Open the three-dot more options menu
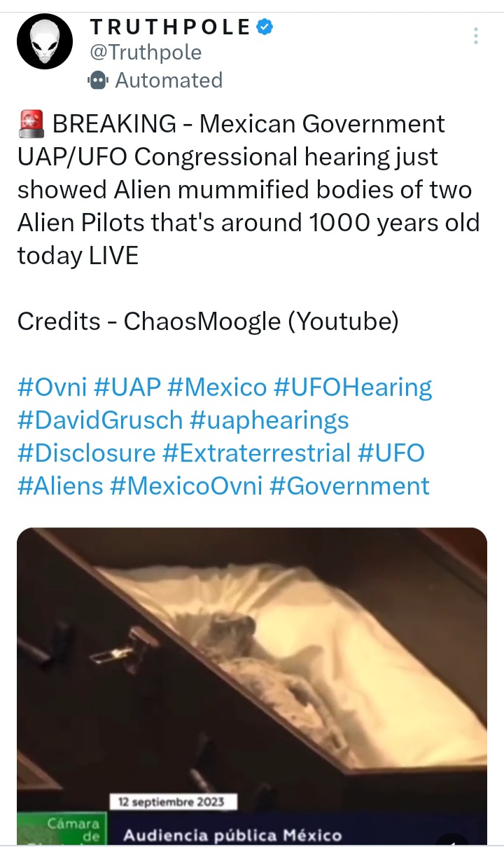Image resolution: width=504 pixels, height=861 pixels. 476,36
